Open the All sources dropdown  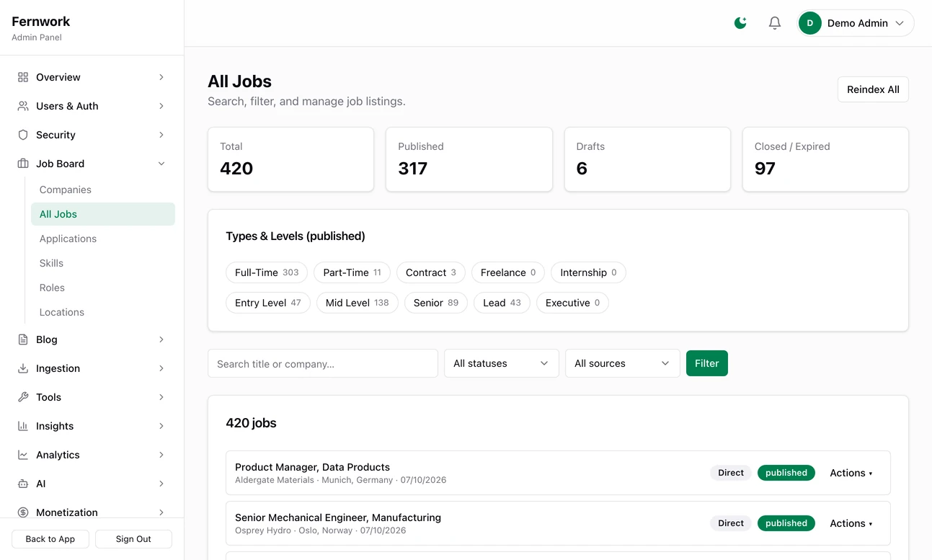point(623,363)
